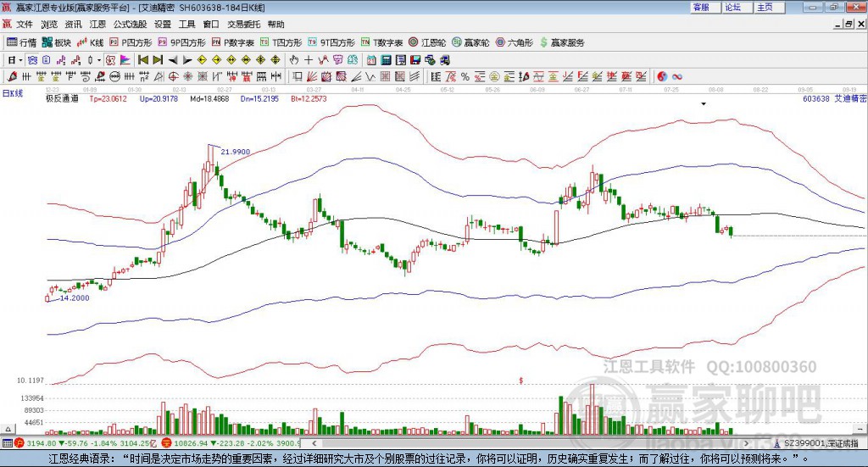The height and width of the screenshot is (467, 868).
Task: Switch to K线 chart view
Action: (x=90, y=42)
